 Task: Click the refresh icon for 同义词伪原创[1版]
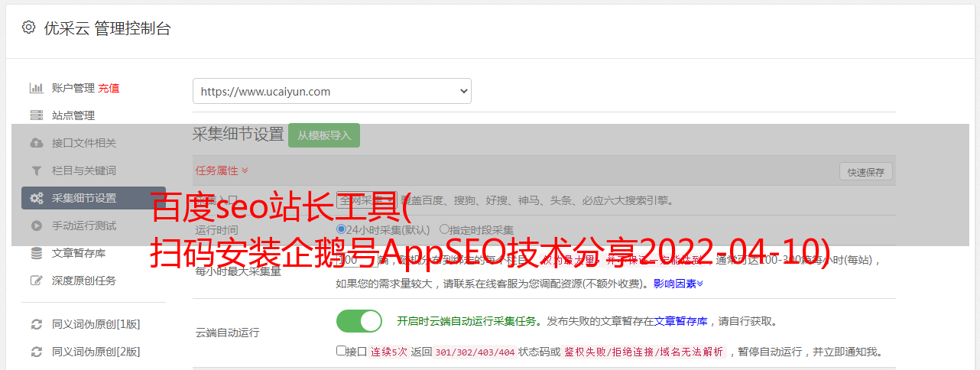point(36,324)
